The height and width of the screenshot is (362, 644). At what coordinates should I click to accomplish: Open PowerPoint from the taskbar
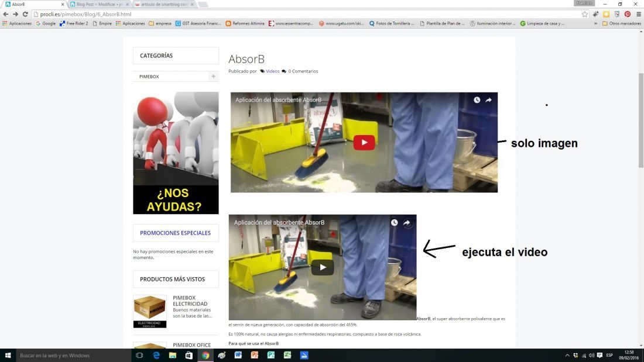tap(255, 356)
